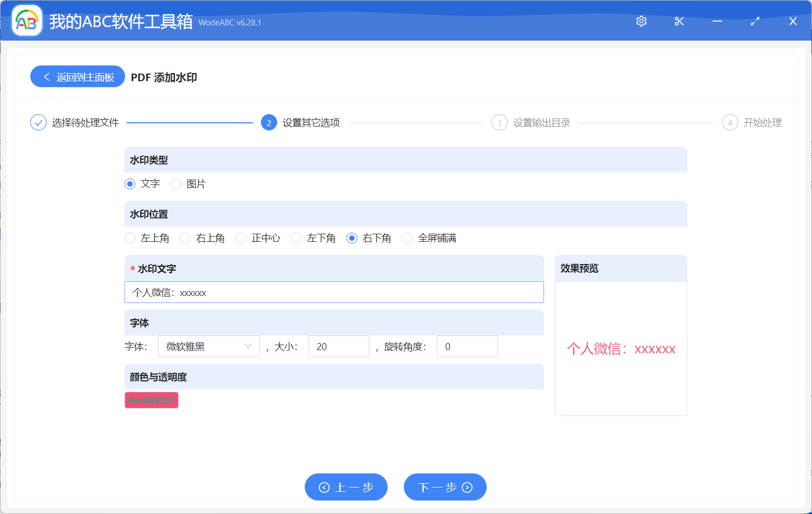Click step indicator 4 开始处理
The image size is (812, 514).
tap(752, 122)
